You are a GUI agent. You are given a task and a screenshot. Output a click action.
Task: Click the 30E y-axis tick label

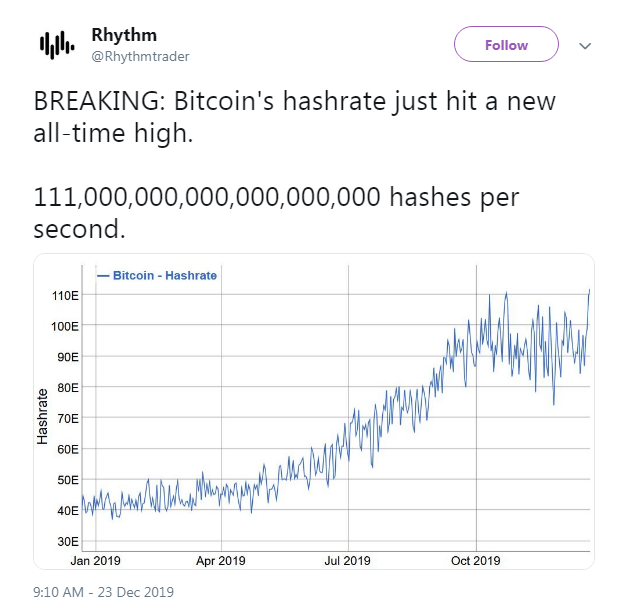(66, 541)
